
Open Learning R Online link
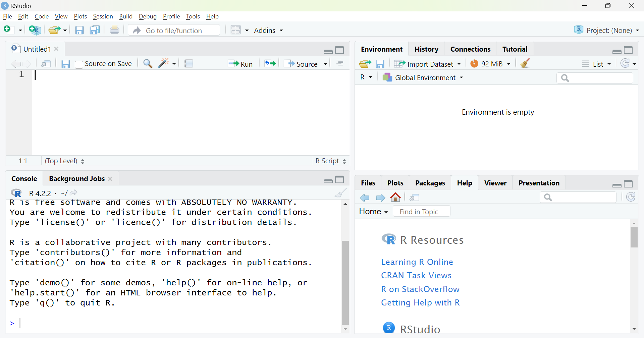[x=417, y=262]
